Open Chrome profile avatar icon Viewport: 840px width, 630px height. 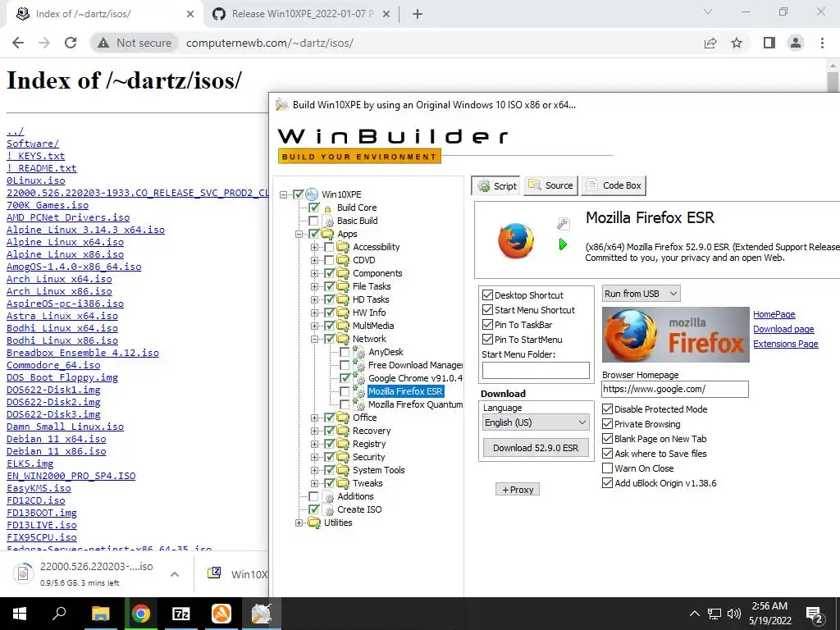coord(796,43)
